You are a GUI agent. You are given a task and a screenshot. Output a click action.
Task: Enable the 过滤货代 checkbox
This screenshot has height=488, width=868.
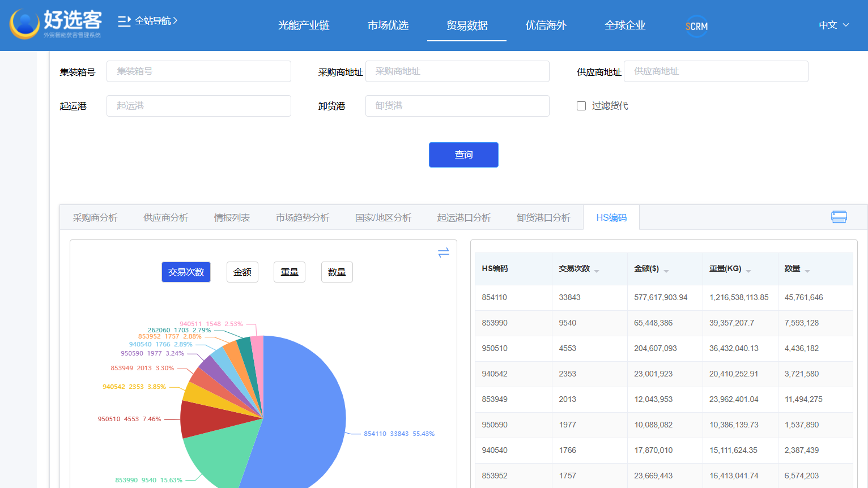[581, 106]
